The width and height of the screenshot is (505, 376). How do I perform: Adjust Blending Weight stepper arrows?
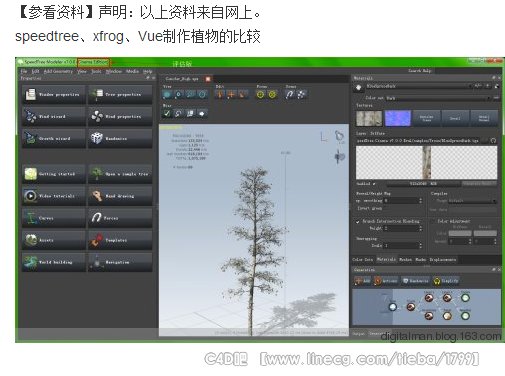[x=420, y=228]
